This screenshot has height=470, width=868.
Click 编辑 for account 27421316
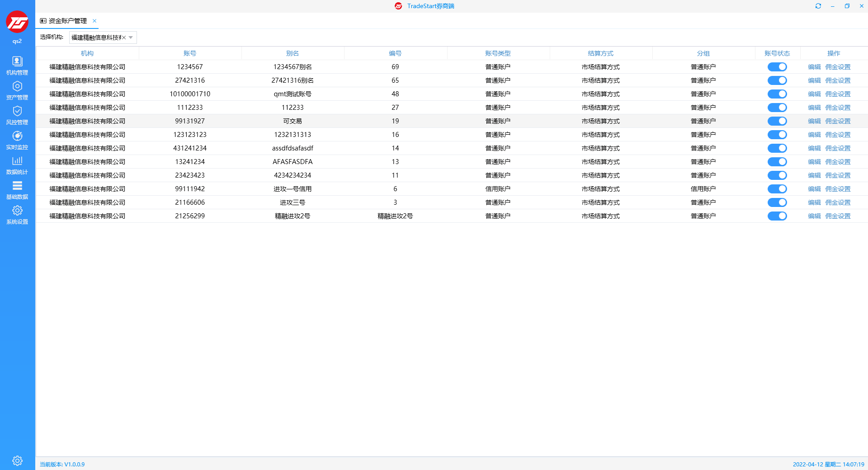click(814, 80)
